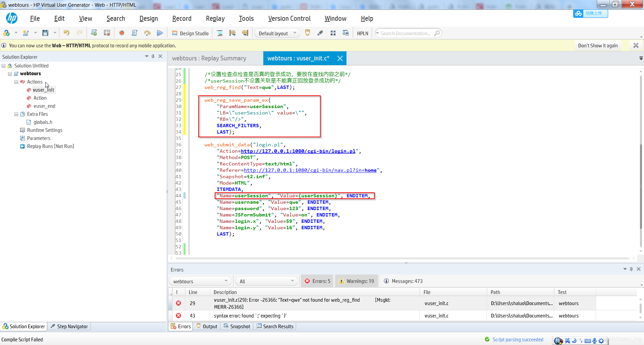Close the vuser_init.c editor tab
The image size is (644, 345).
[340, 58]
